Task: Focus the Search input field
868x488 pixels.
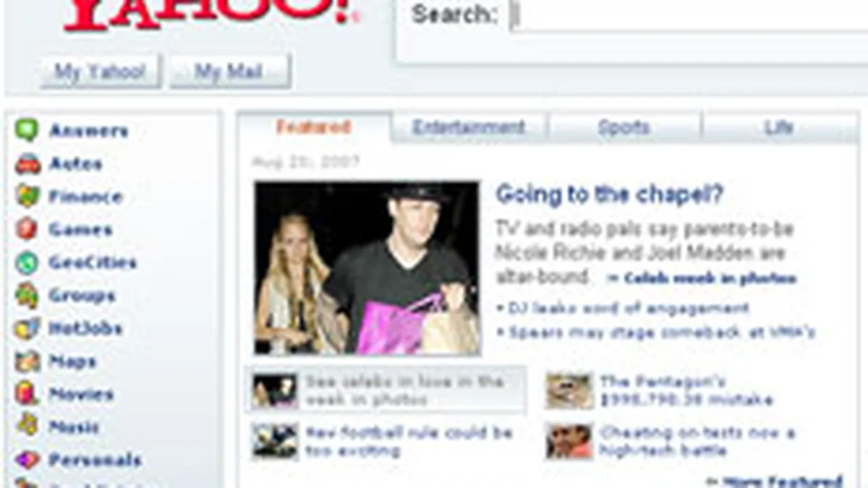Action: 689,14
